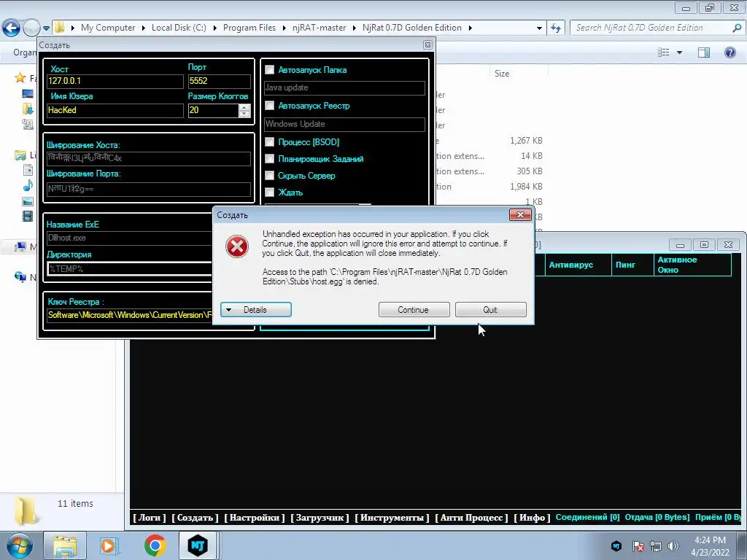Toggle the Explorer preview pane icon
Image resolution: width=747 pixels, height=560 pixels.
pyautogui.click(x=704, y=52)
